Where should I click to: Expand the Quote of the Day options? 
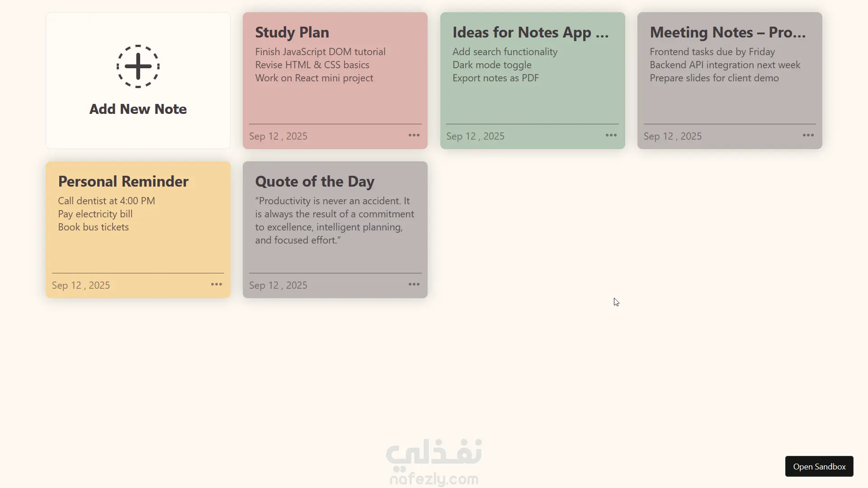(414, 285)
